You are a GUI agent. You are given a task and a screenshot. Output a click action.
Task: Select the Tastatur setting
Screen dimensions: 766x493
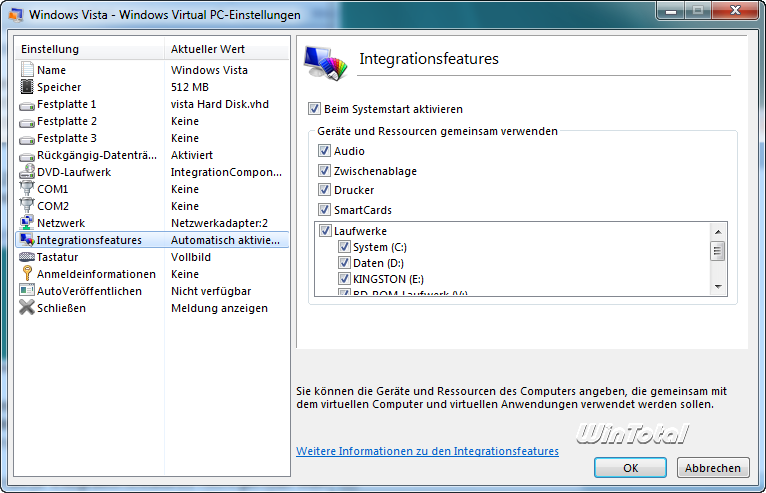(152, 257)
